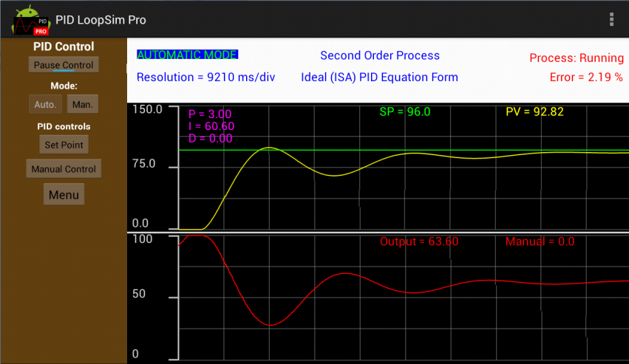
Task: Click the Process: Running status
Action: coord(577,58)
